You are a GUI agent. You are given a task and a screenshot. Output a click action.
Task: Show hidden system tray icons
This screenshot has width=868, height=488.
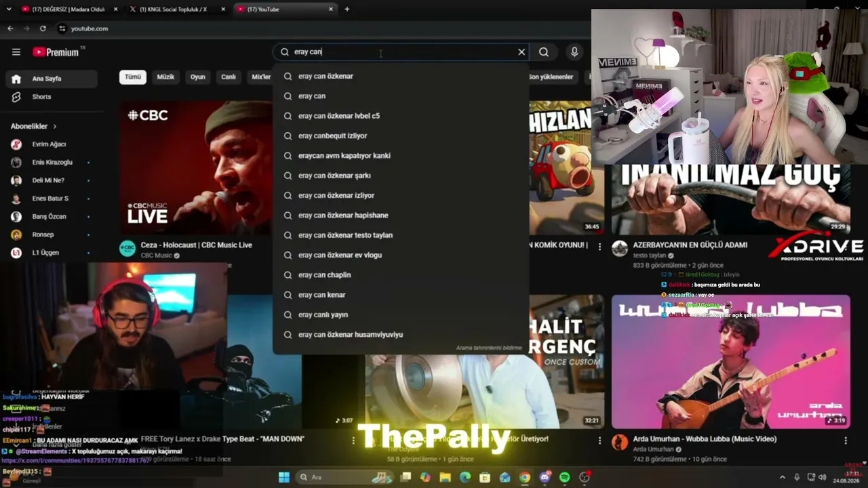tap(782, 477)
